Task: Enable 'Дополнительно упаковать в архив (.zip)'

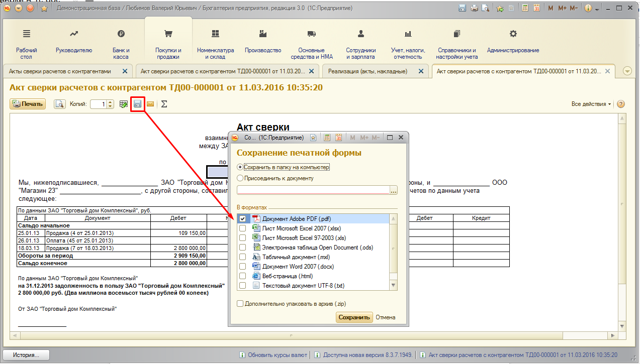Action: pyautogui.click(x=240, y=303)
